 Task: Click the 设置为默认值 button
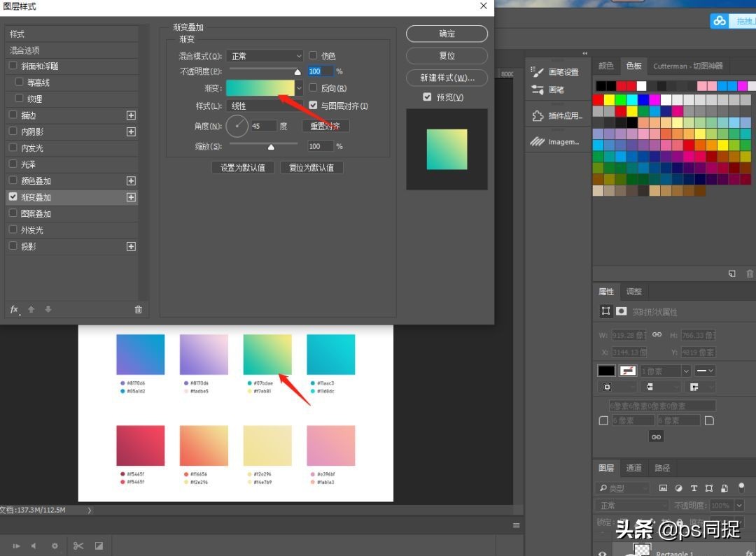coord(243,168)
